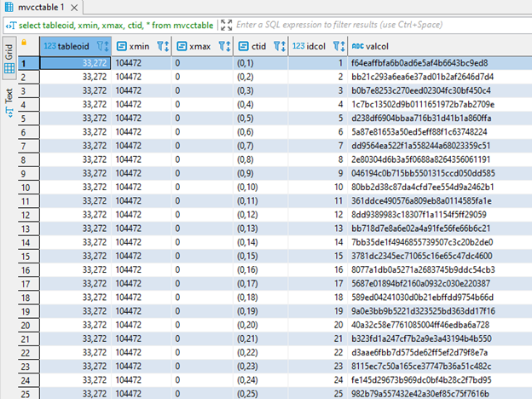Click the expand filter panel icon
Screen dimensions: 532x399
tap(226, 25)
